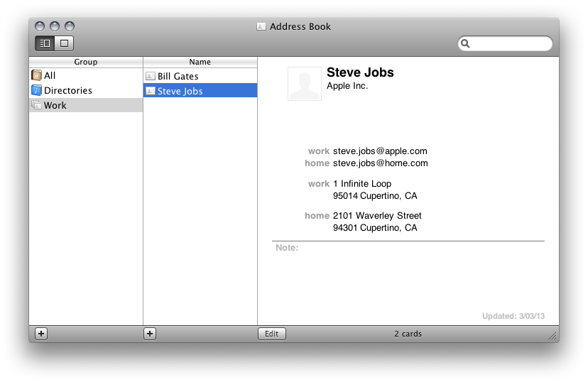This screenshot has height=382, width=588.
Task: Switch to card only view
Action: pyautogui.click(x=64, y=43)
